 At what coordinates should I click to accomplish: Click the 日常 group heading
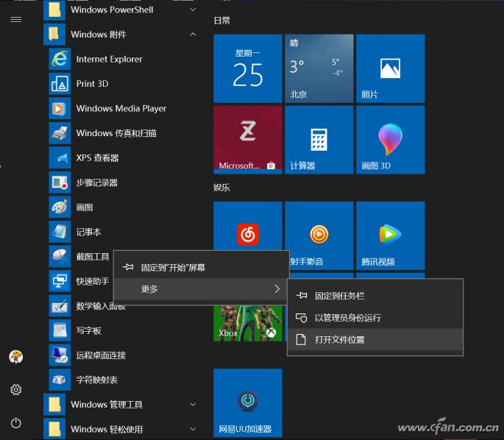(221, 21)
